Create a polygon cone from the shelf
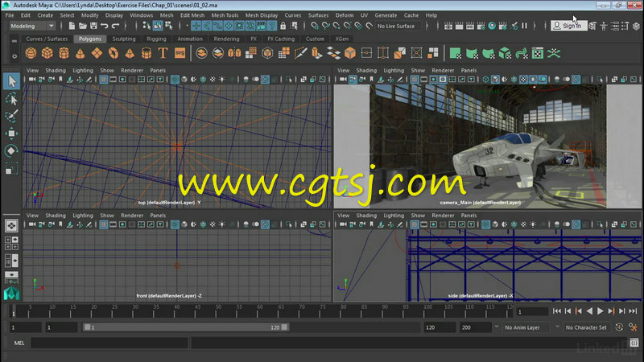 80,53
